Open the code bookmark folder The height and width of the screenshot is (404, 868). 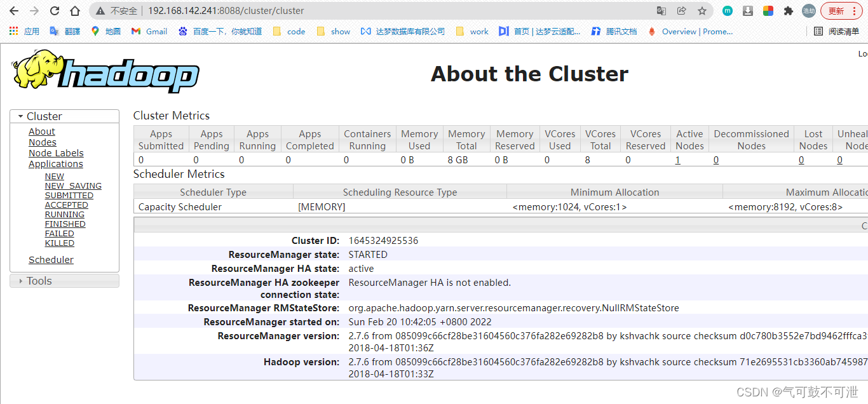click(x=289, y=31)
